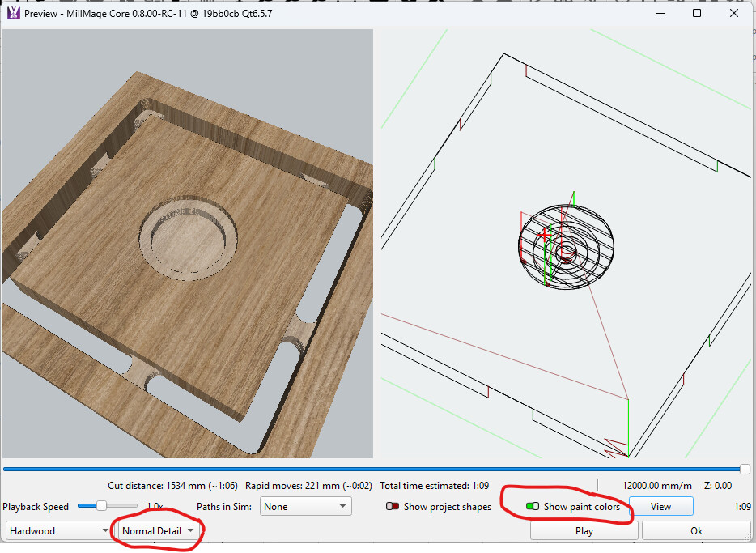The height and width of the screenshot is (553, 756).
Task: Click the round pocket in wood simulation
Action: tap(188, 236)
